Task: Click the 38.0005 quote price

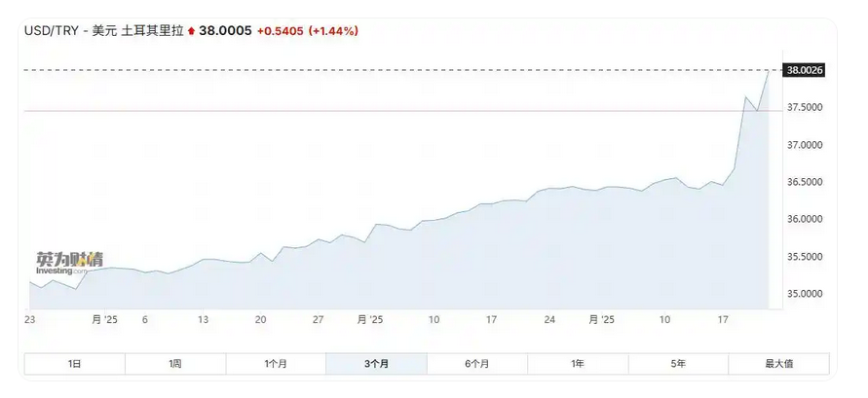Action: click(225, 31)
